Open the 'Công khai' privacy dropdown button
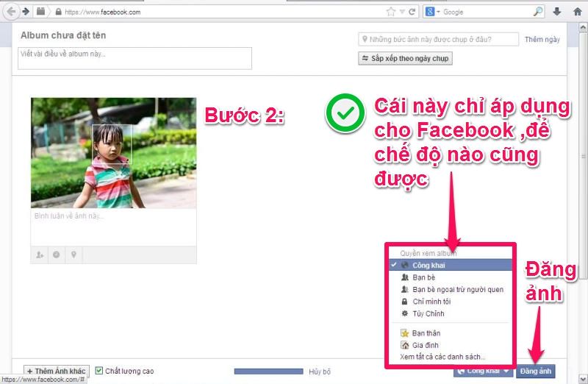Viewport: 588px width, 384px height. pos(483,371)
